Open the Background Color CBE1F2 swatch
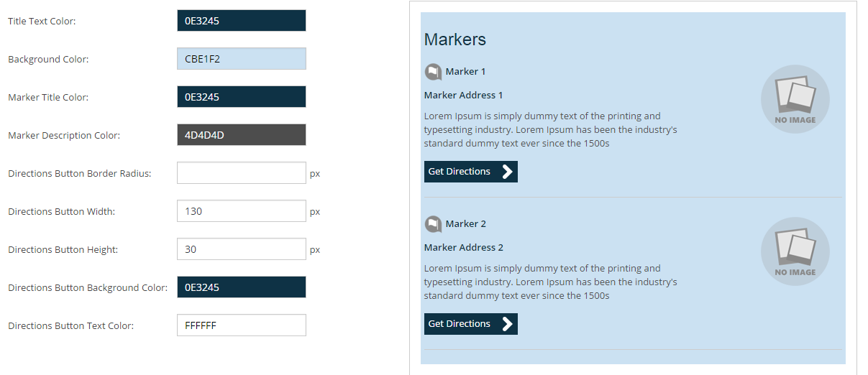868x375 pixels. pos(241,59)
